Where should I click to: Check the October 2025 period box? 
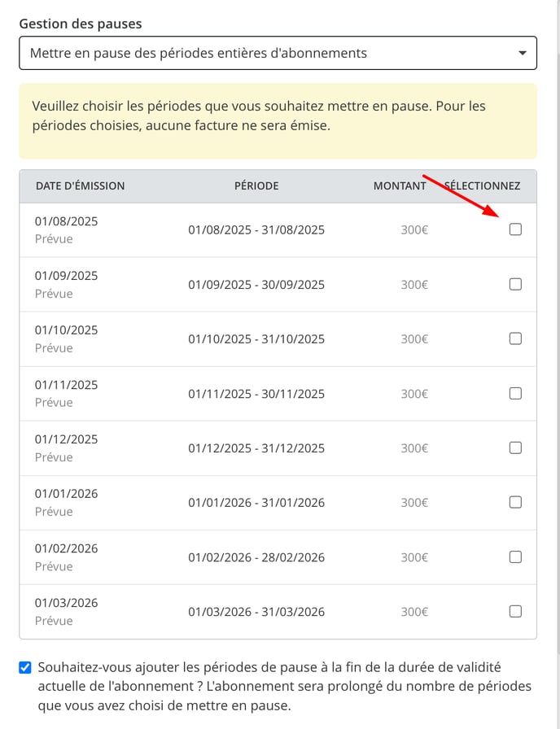515,338
